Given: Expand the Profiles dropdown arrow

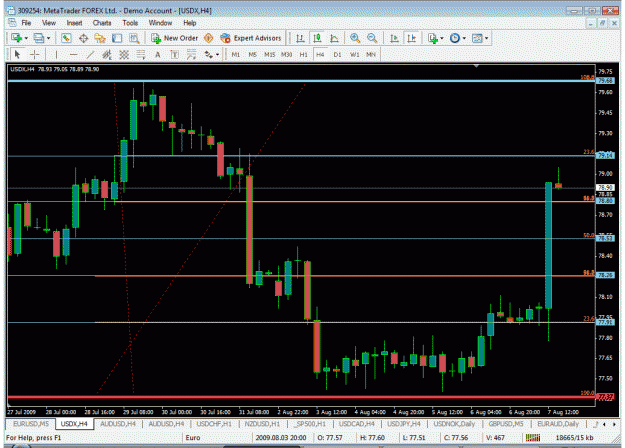Looking at the screenshot, I should tap(49, 38).
